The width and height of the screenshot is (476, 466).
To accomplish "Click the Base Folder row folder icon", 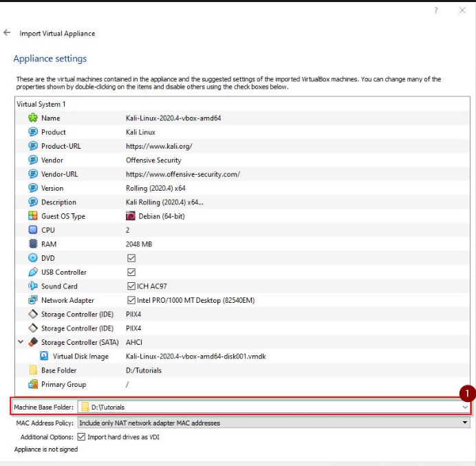I will coord(33,370).
